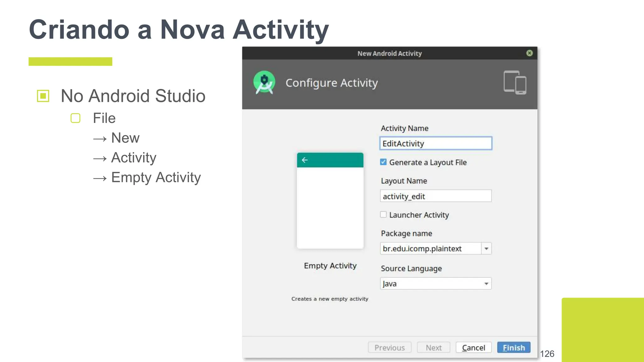This screenshot has width=644, height=362.
Task: Click the Next button
Action: 434,348
